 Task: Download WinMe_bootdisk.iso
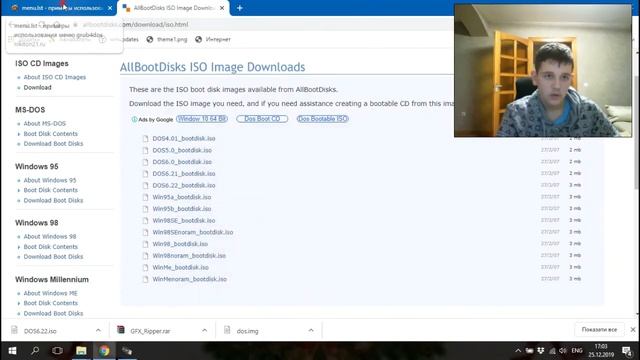pyautogui.click(x=180, y=267)
